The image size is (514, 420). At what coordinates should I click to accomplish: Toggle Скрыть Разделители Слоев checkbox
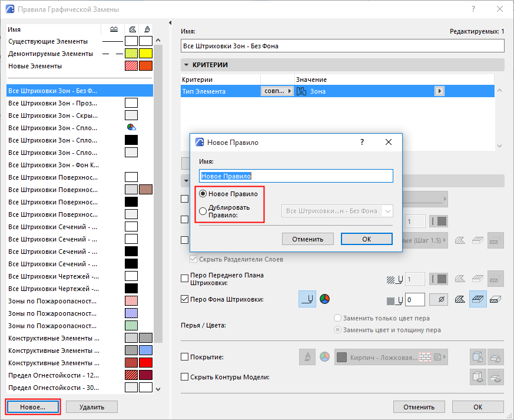click(193, 259)
